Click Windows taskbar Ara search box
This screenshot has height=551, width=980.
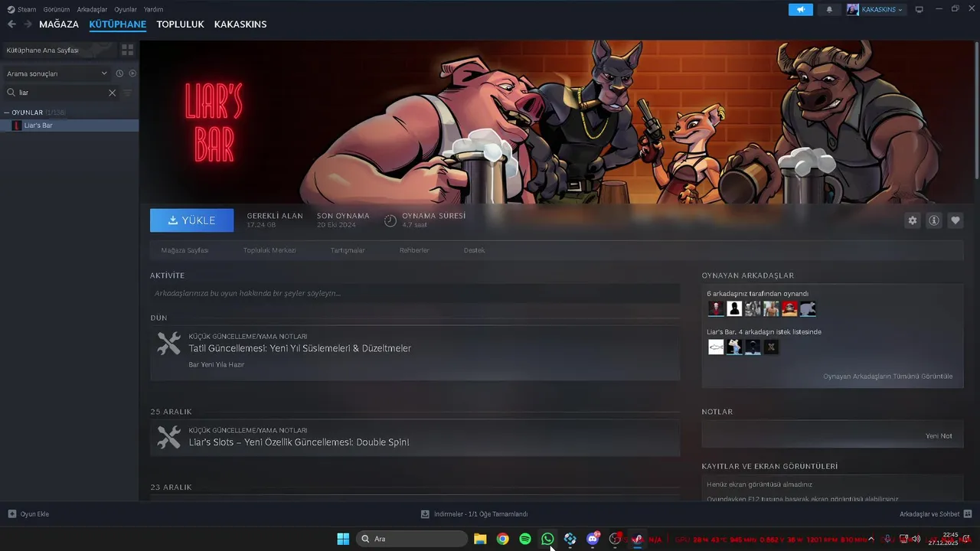(x=412, y=539)
